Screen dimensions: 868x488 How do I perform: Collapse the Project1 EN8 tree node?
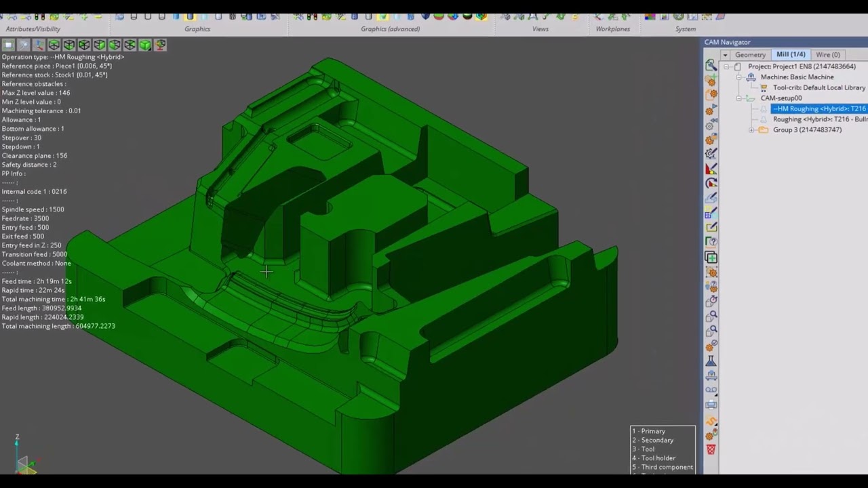(x=726, y=66)
